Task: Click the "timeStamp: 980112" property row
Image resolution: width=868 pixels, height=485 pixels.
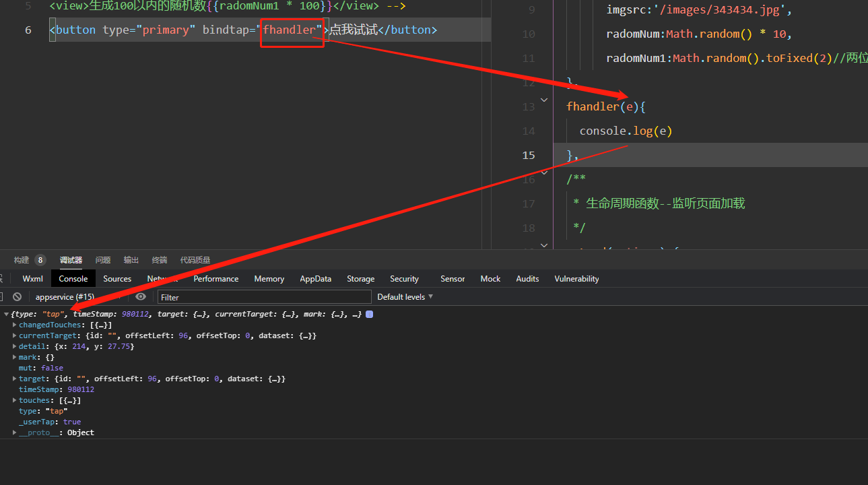Action: pyautogui.click(x=57, y=390)
